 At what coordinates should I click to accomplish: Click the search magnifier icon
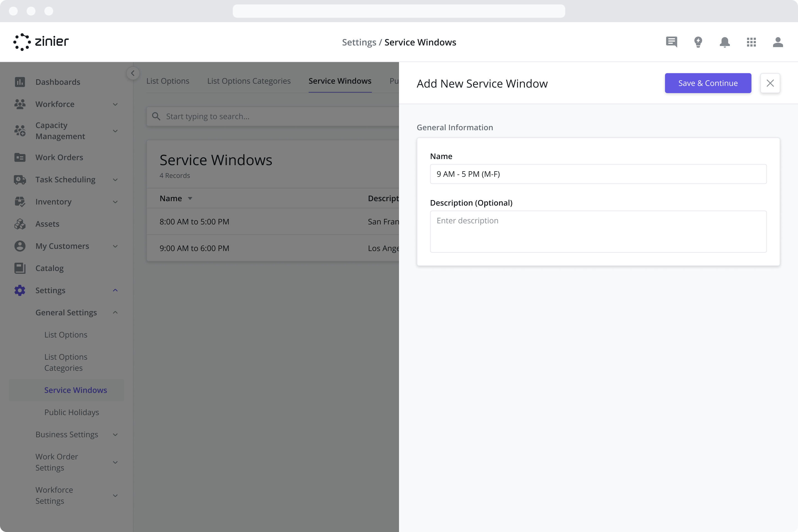pyautogui.click(x=156, y=116)
